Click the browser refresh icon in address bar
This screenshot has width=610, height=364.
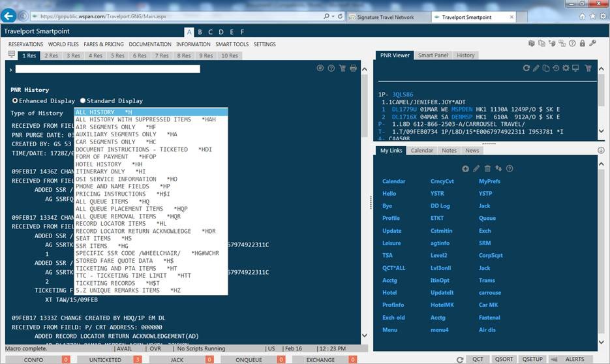tap(340, 16)
